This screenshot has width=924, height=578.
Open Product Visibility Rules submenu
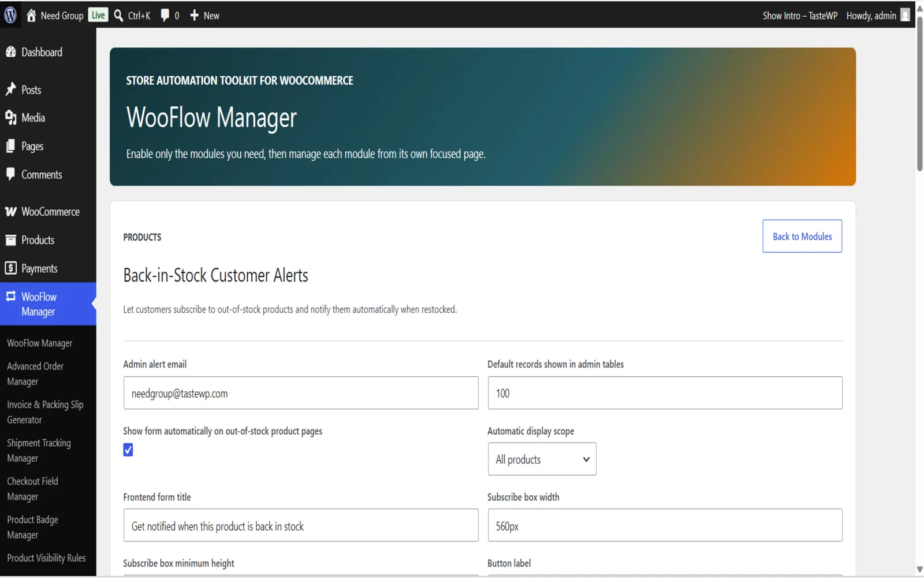pyautogui.click(x=46, y=558)
